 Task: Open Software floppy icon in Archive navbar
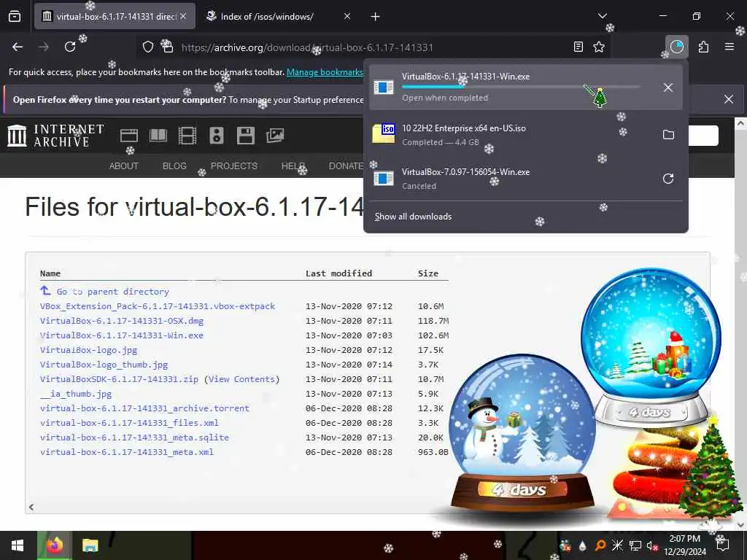click(x=246, y=136)
